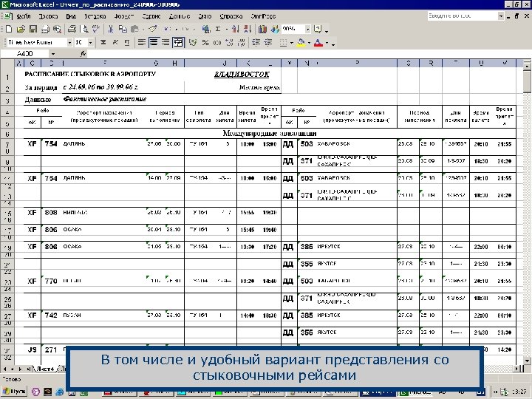Click the taskbar clock showing 13:27

[521, 392]
